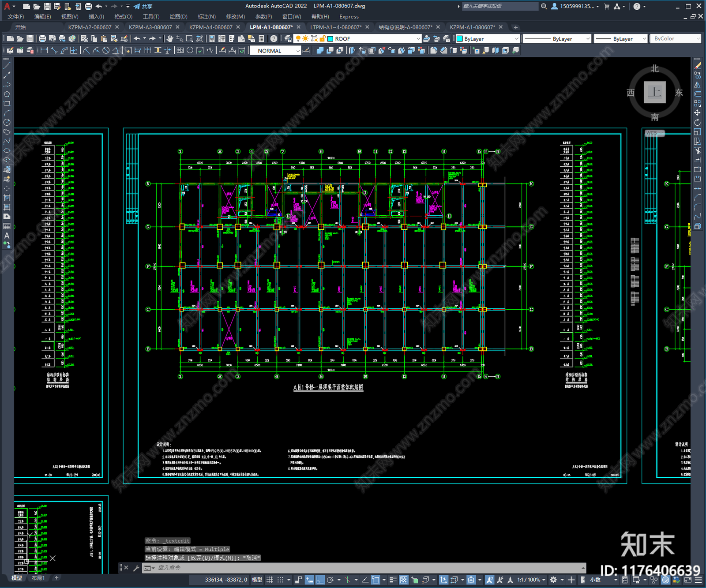Toggle object snap in status bar
Image resolution: width=706 pixels, height=588 pixels.
(x=375, y=580)
